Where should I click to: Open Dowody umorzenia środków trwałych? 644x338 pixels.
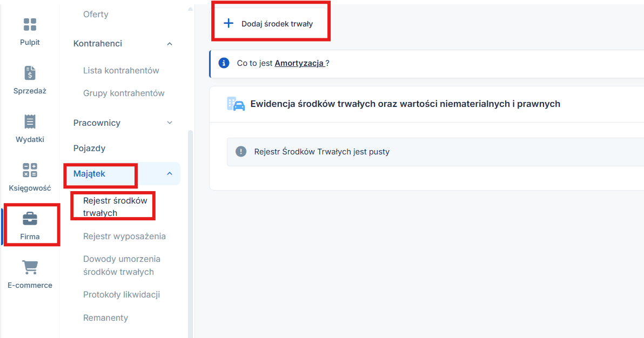point(122,266)
